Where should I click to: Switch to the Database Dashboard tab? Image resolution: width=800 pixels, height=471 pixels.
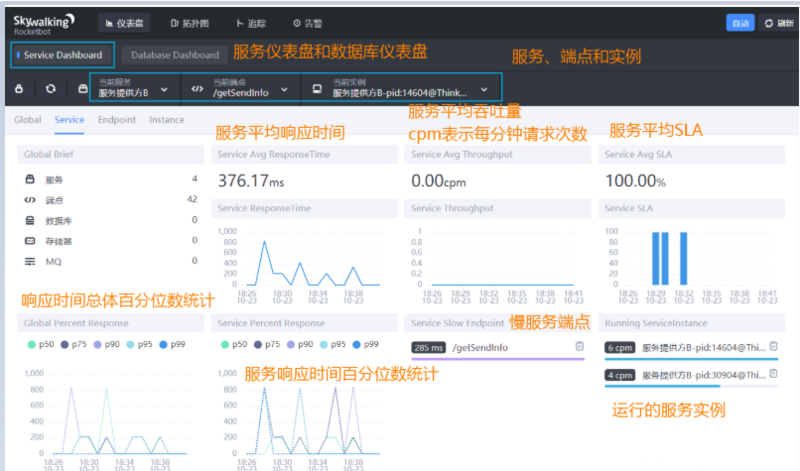coord(175,55)
